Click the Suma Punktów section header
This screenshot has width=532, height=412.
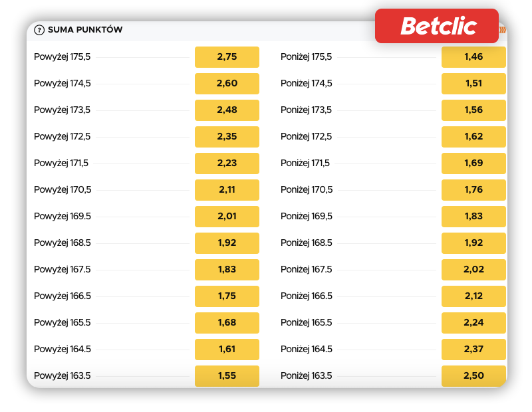point(85,30)
